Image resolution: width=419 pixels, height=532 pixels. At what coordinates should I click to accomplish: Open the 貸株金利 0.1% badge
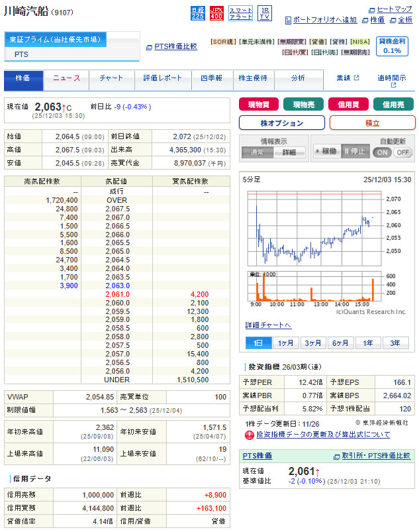(x=392, y=46)
